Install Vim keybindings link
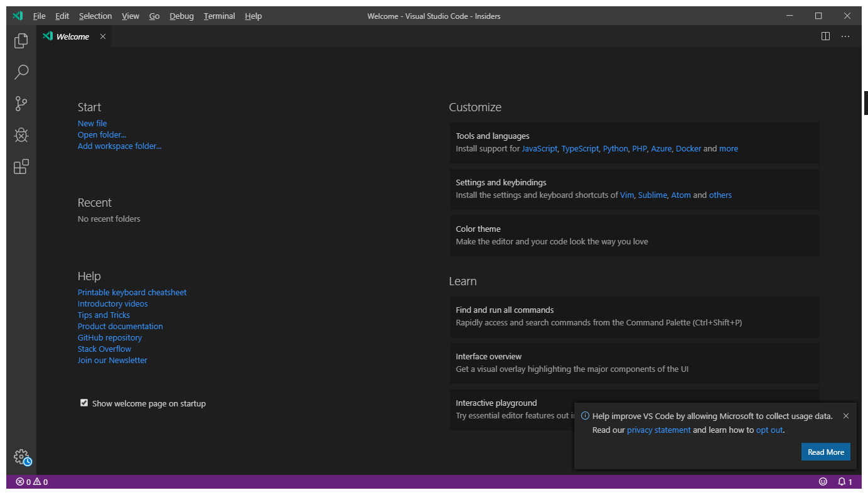 [627, 195]
